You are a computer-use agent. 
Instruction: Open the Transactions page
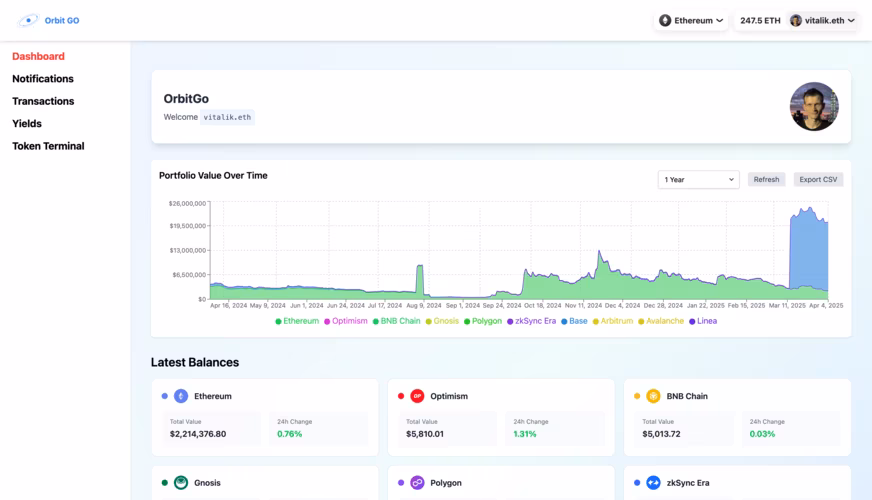click(x=43, y=101)
